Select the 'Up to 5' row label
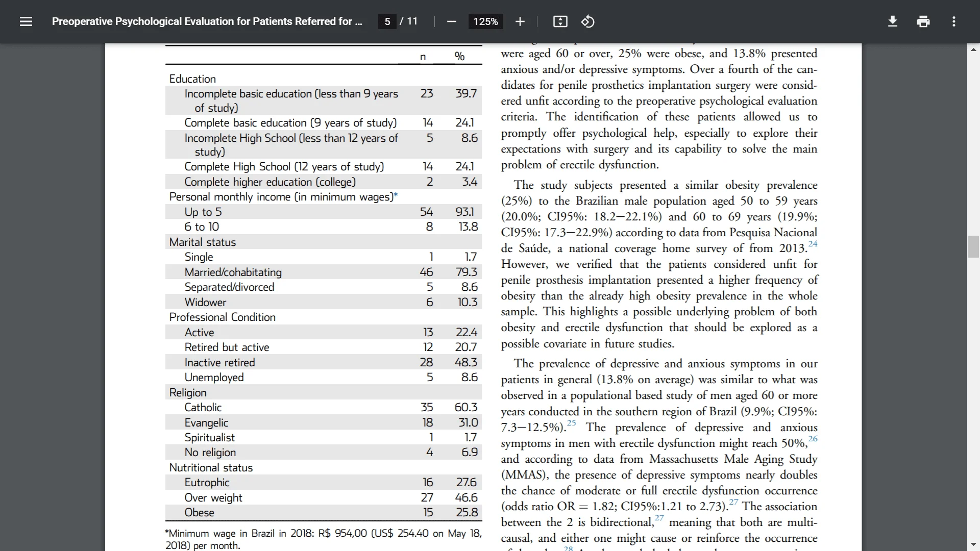This screenshot has height=551, width=980. point(203,212)
